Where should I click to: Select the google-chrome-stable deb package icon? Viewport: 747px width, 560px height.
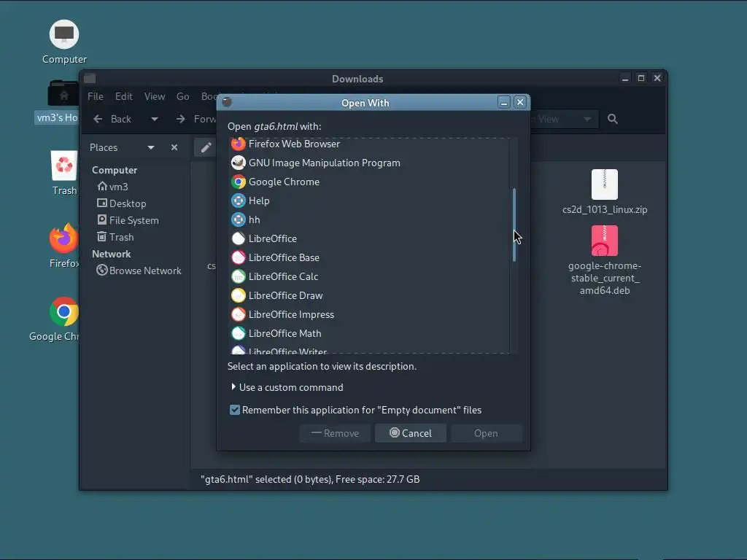coord(605,241)
